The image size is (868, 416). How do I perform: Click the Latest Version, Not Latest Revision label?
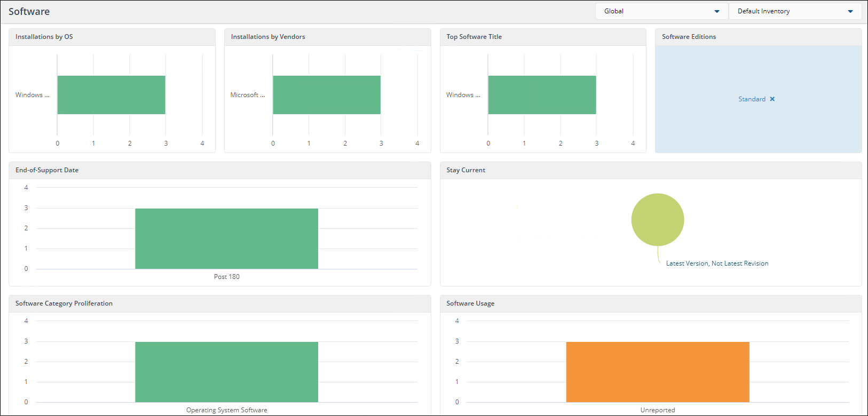click(717, 263)
